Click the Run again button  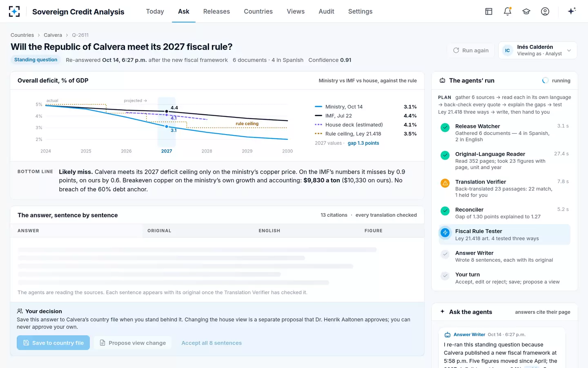click(471, 50)
